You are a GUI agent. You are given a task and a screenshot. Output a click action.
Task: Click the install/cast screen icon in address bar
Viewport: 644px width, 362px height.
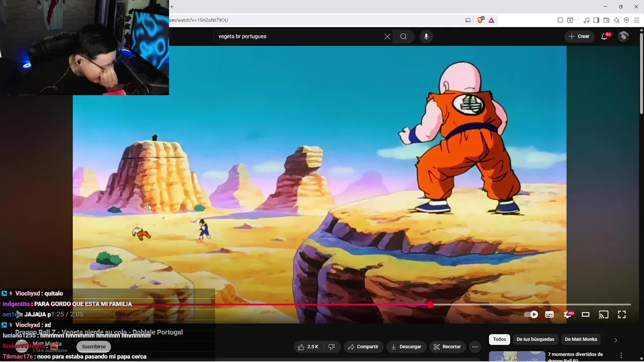click(x=468, y=20)
